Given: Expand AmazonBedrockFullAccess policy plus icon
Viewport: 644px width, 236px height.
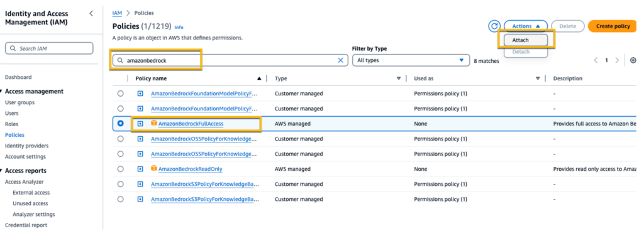Looking at the screenshot, I should pos(140,123).
